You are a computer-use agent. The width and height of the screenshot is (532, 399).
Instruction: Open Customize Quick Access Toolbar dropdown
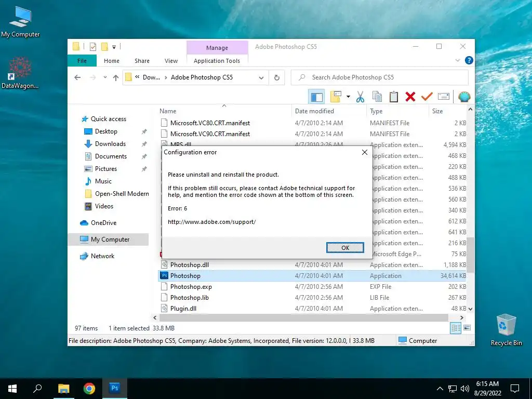[x=114, y=47]
